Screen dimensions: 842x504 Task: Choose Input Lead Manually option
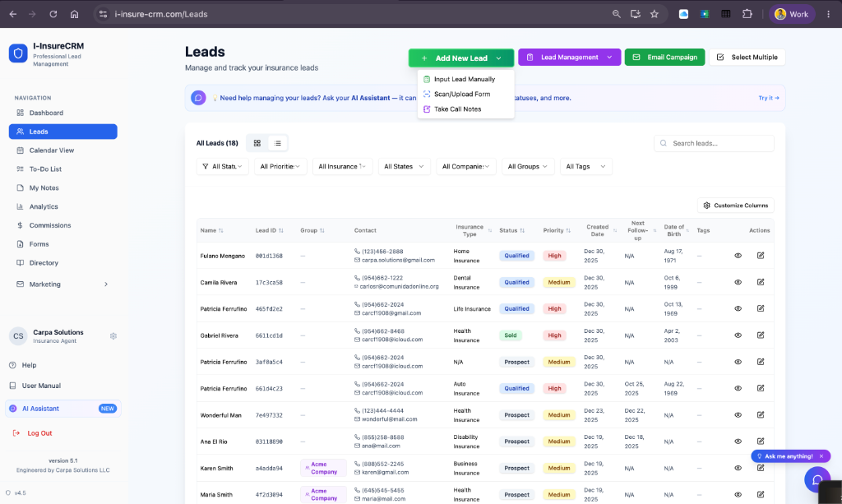(465, 79)
